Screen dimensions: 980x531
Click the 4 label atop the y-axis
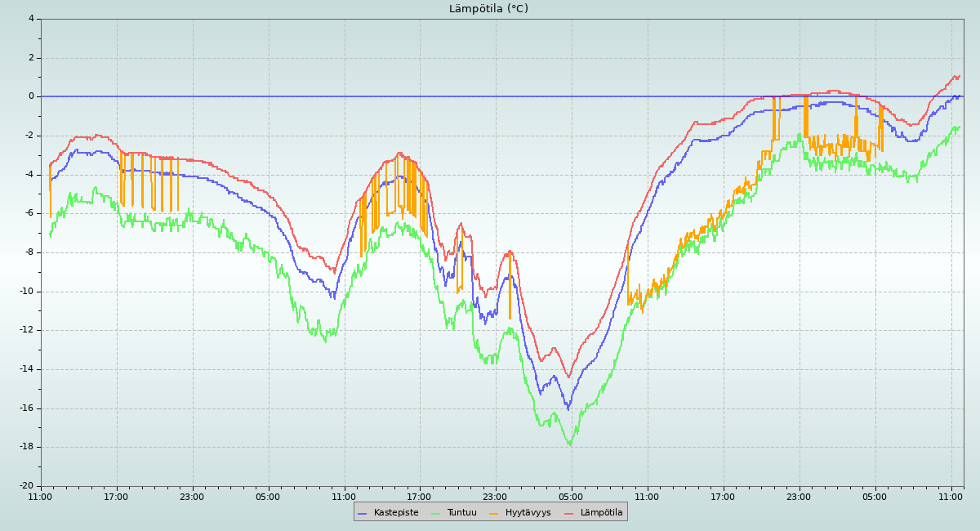31,18
